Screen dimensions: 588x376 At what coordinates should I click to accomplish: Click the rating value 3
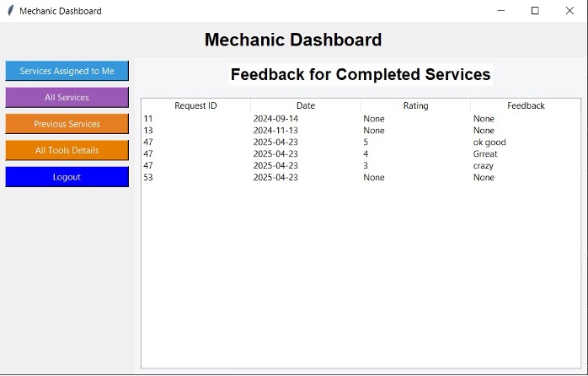(366, 165)
